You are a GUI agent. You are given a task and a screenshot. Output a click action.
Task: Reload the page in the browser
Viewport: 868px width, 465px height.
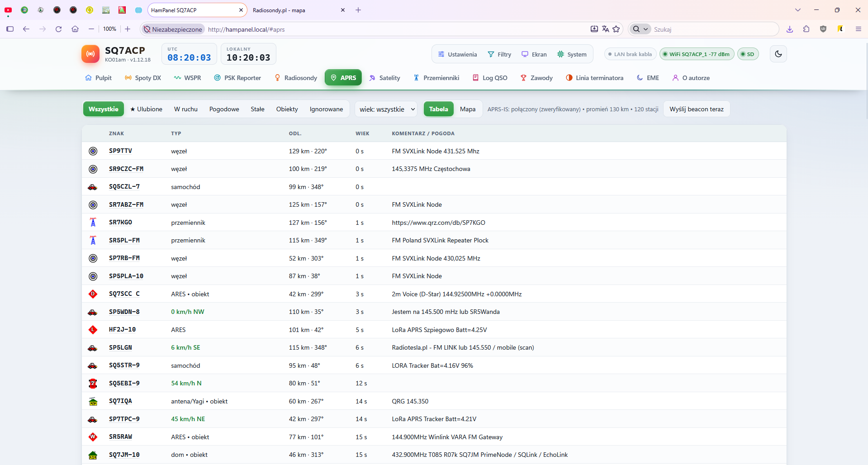[58, 29]
